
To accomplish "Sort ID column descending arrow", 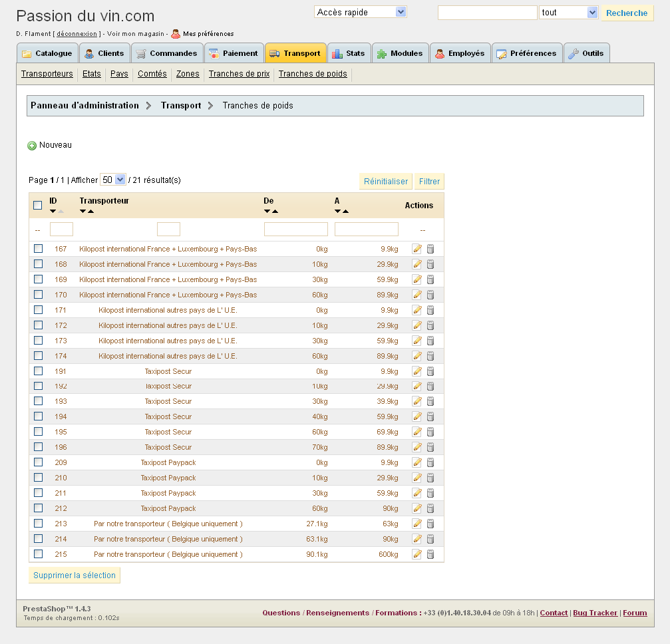I will coord(53,211).
